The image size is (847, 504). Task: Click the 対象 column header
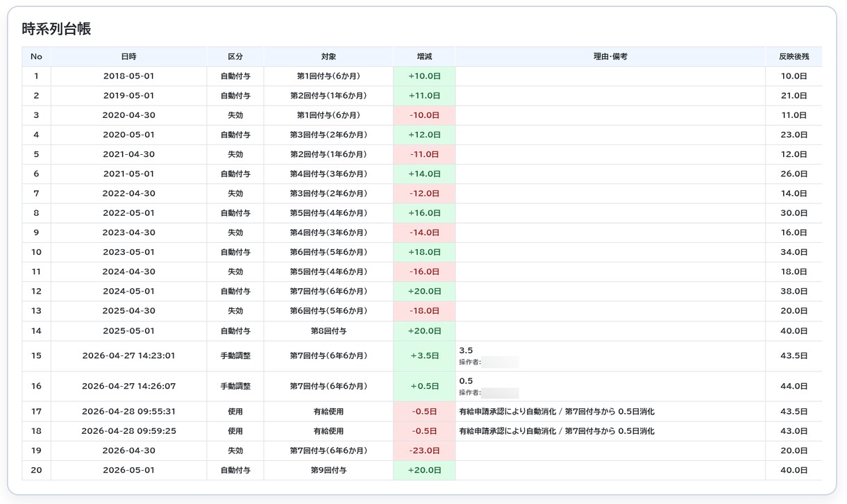coord(328,56)
